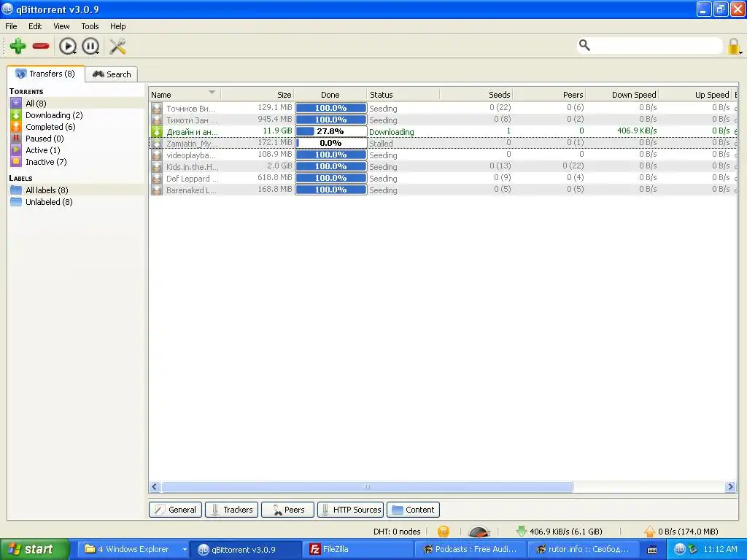Sort torrents by the Up Speed column header
Screen dimensions: 747x560
click(x=694, y=94)
